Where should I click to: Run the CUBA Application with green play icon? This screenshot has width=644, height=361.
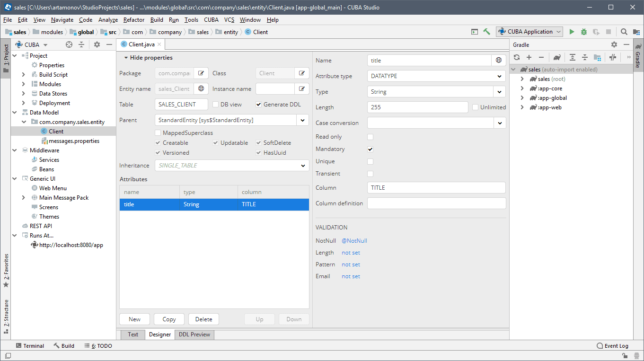pyautogui.click(x=572, y=32)
